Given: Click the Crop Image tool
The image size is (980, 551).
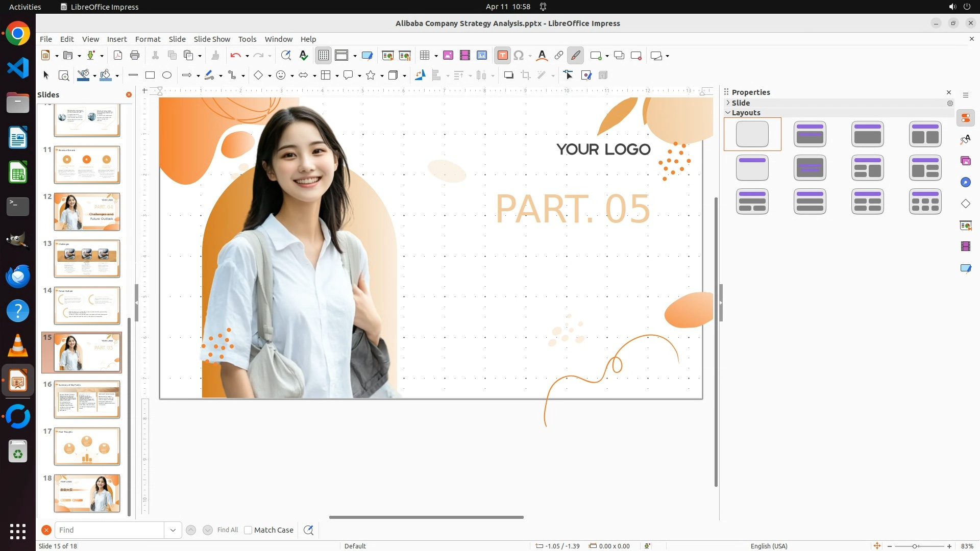Looking at the screenshot, I should pos(526,76).
